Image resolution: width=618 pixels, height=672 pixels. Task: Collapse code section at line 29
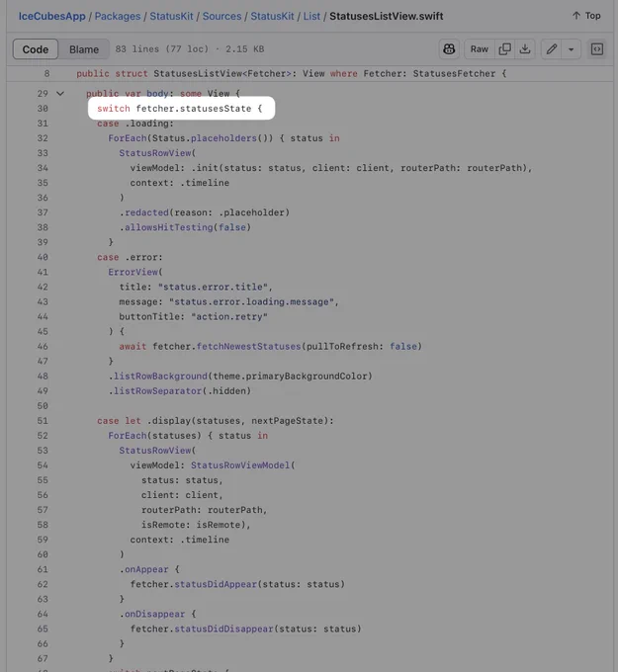click(x=60, y=94)
